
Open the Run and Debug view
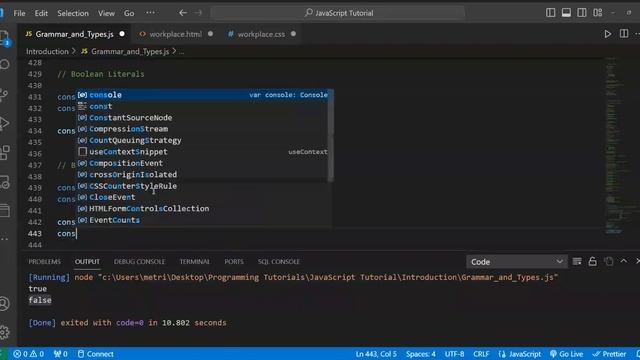tap(4, 123)
